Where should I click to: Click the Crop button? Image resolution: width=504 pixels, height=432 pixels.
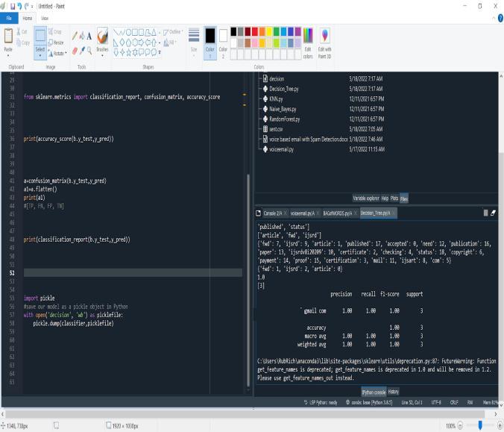(x=54, y=31)
